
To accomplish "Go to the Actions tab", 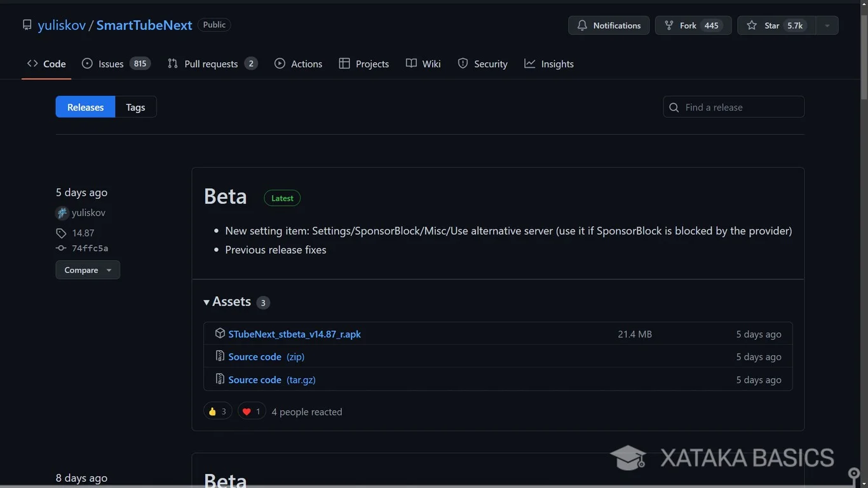I will [x=298, y=64].
